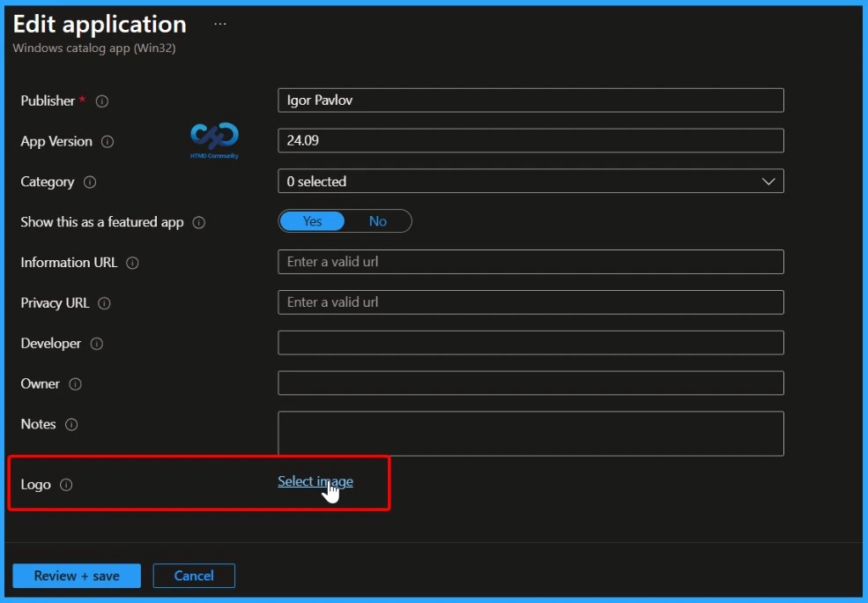Set featured app toggle to No

coord(377,221)
